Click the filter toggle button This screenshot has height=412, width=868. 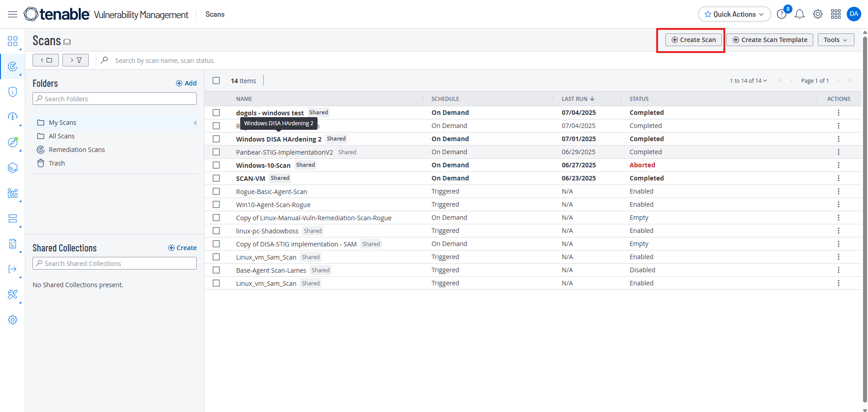click(76, 60)
